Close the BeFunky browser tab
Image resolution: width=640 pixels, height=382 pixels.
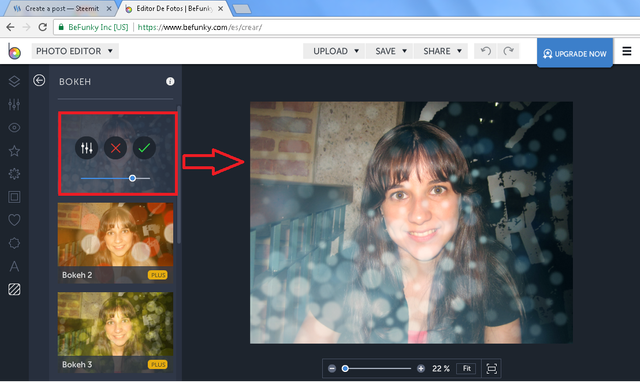pyautogui.click(x=220, y=9)
